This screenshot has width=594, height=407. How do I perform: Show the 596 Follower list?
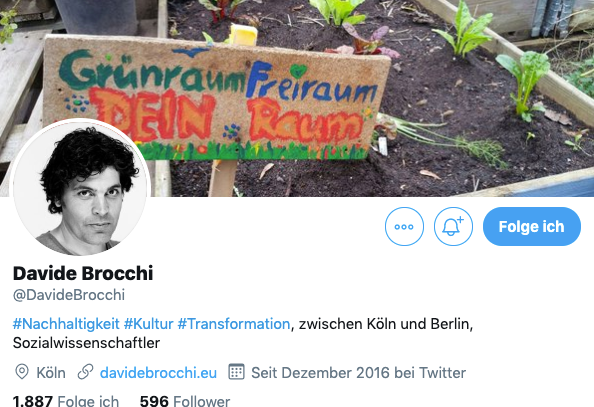coord(185,401)
